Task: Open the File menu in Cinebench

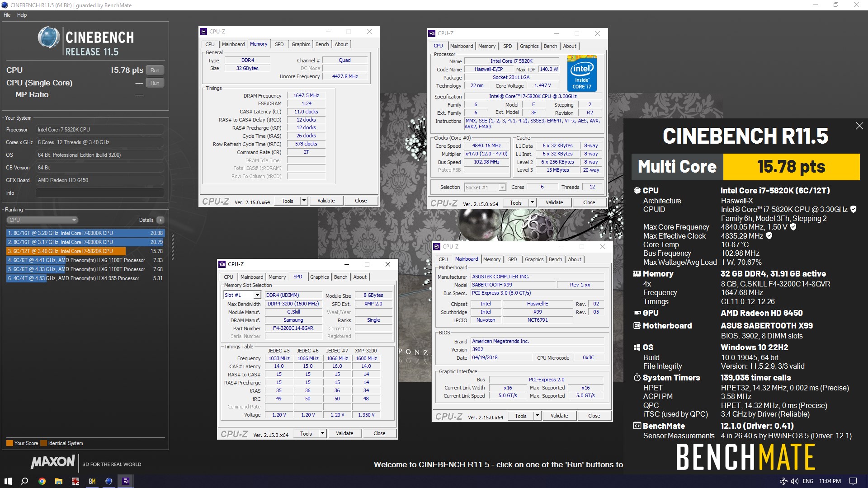Action: (x=7, y=15)
